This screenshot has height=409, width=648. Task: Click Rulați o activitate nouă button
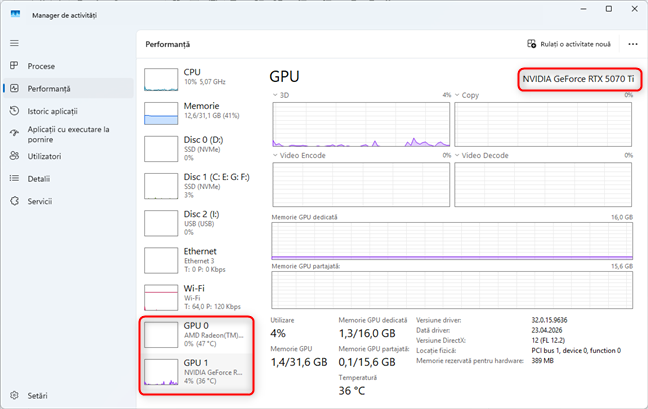click(569, 44)
